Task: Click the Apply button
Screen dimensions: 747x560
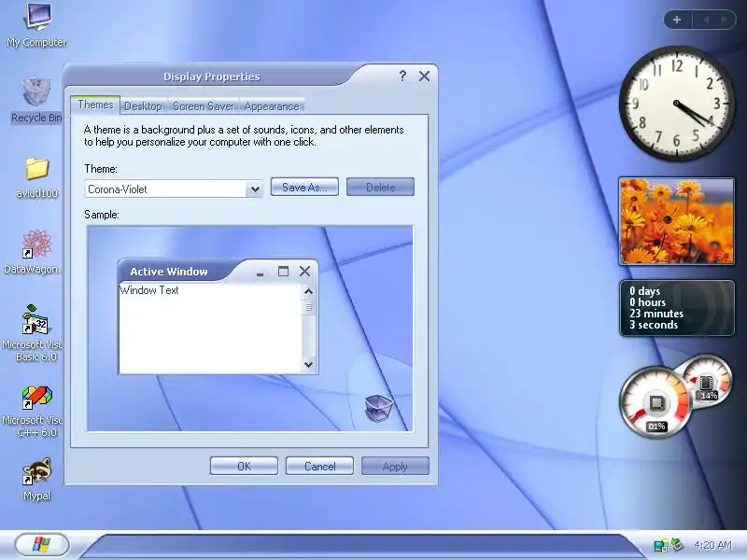Action: pos(395,466)
